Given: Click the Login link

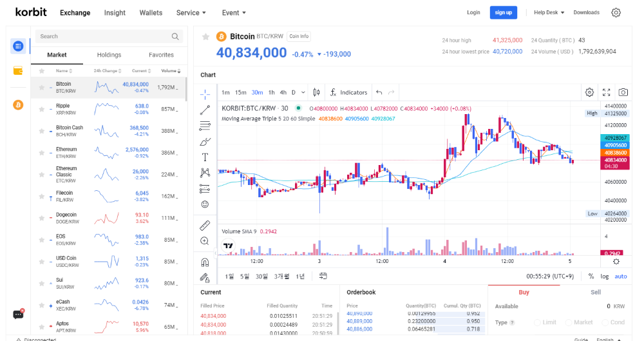Looking at the screenshot, I should point(473,13).
